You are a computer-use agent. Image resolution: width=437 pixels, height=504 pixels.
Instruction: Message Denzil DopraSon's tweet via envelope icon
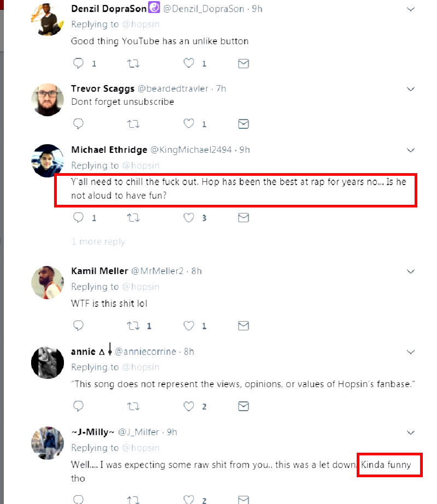(x=244, y=63)
